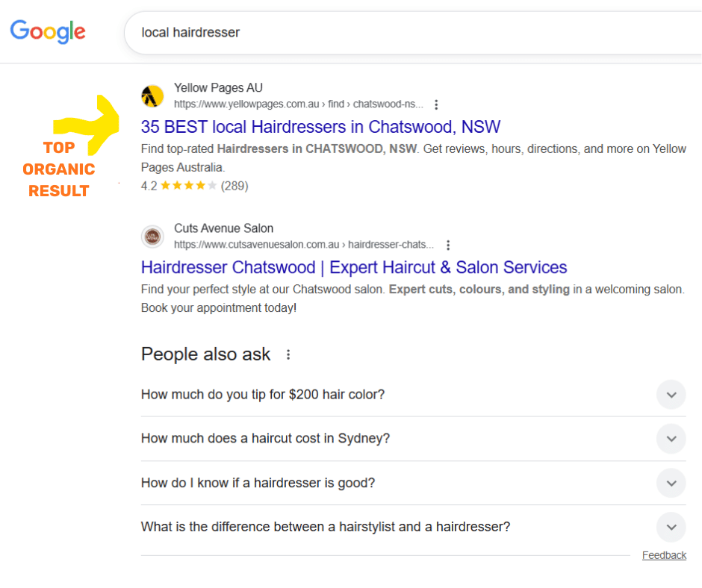Viewport: 702px width, 588px height.
Task: Click the Yellow Pages AU favicon
Action: tap(152, 96)
